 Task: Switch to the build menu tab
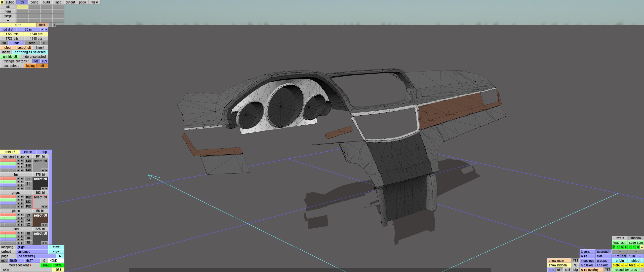pos(46,2)
